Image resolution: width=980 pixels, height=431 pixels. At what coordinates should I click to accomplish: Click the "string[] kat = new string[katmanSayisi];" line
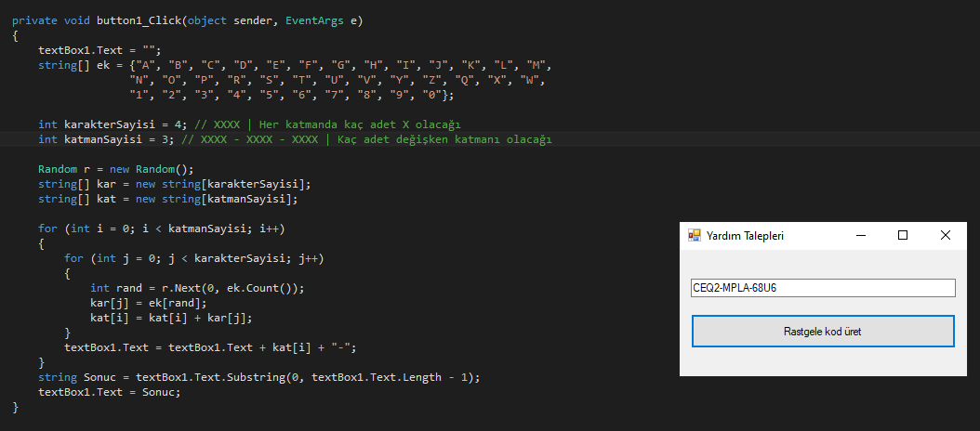[x=168, y=199]
